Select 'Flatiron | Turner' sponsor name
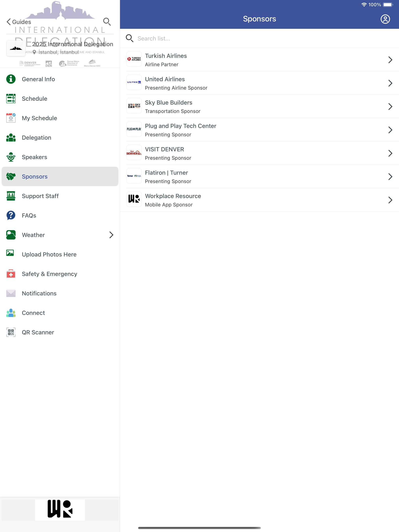Image resolution: width=399 pixels, height=532 pixels. (x=167, y=173)
